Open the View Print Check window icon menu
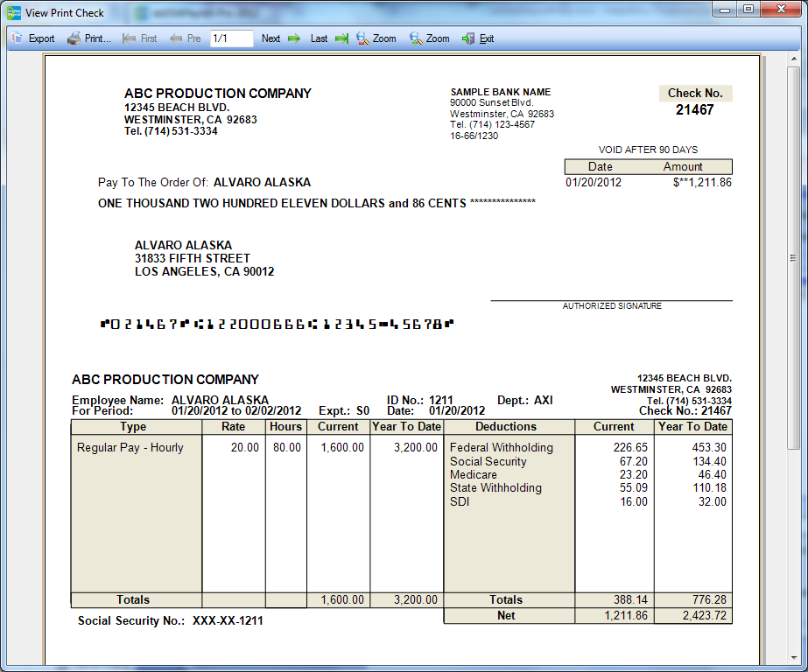The height and width of the screenshot is (672, 808). tap(13, 12)
